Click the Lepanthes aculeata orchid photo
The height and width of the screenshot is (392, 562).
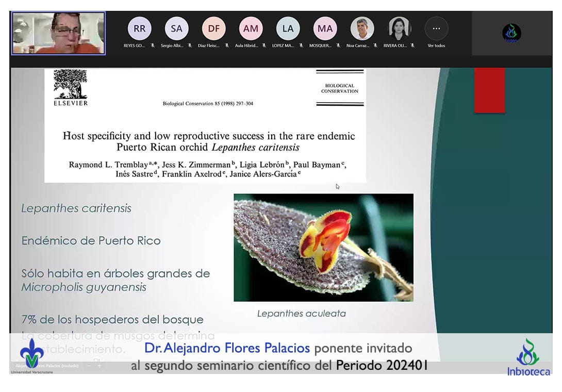323,247
